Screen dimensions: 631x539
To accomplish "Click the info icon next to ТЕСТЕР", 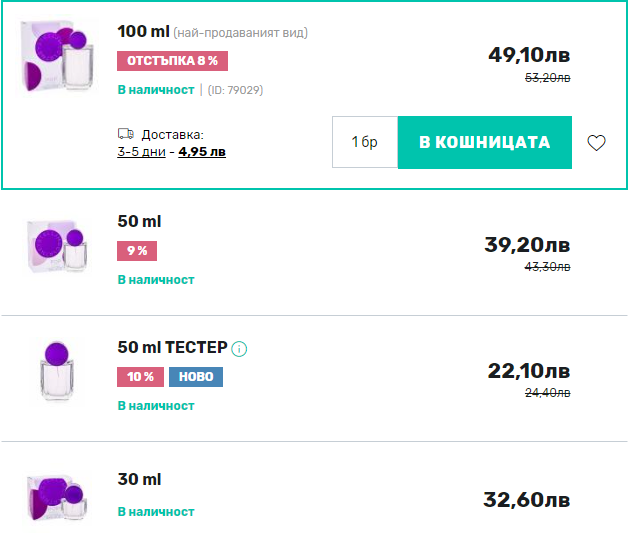I will pyautogui.click(x=239, y=349).
